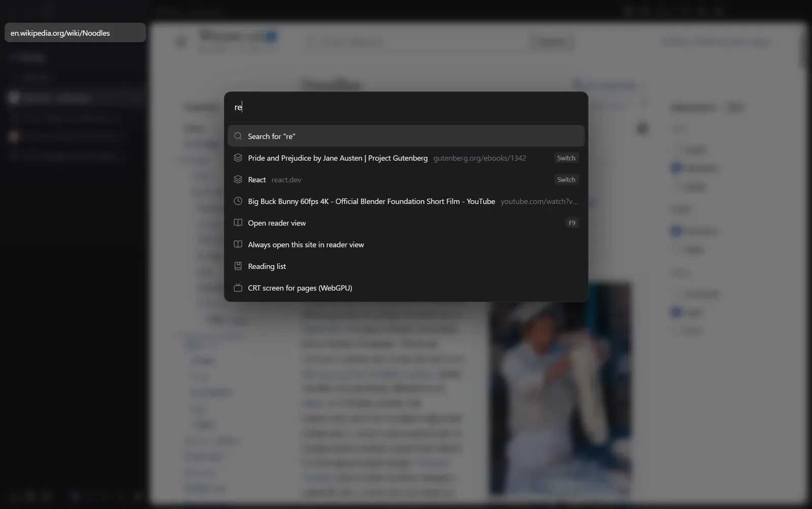Select the Pride and Prejudice Project Gutenberg tab result
The width and height of the screenshot is (812, 509).
pos(406,158)
